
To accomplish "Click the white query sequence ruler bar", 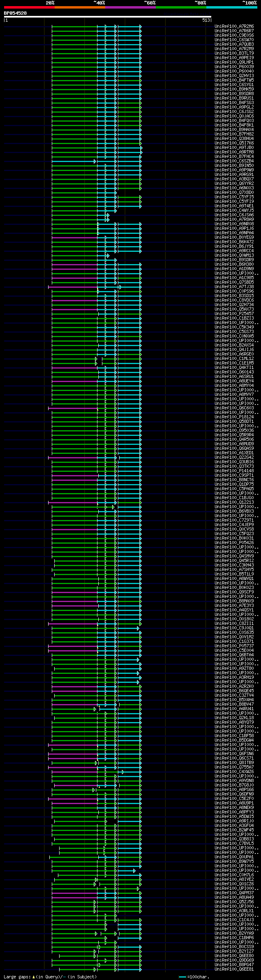I will coord(108,17).
